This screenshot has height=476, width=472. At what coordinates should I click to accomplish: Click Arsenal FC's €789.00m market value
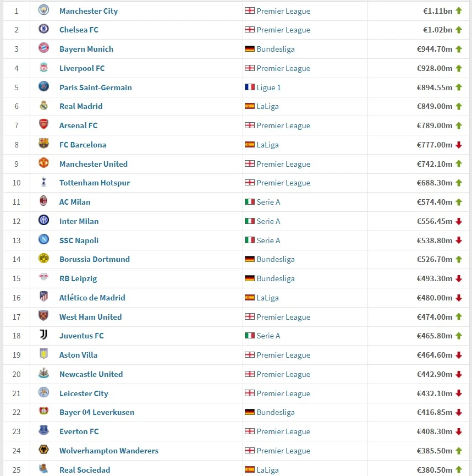(x=434, y=125)
